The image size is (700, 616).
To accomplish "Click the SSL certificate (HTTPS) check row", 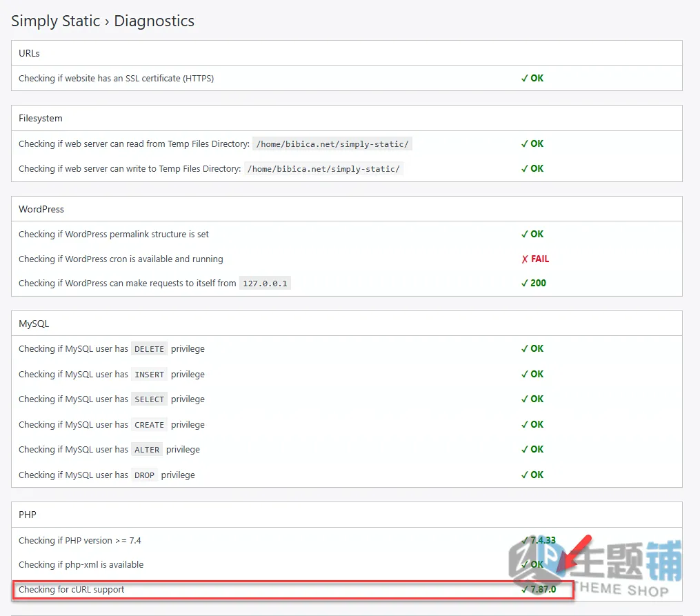I will (x=347, y=78).
